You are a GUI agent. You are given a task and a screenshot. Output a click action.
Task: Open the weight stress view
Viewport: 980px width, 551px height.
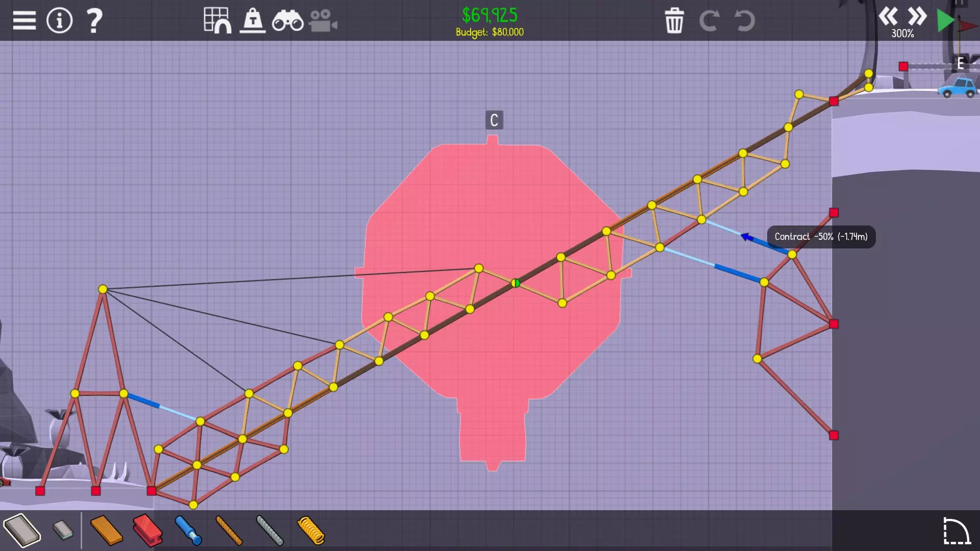pyautogui.click(x=253, y=21)
